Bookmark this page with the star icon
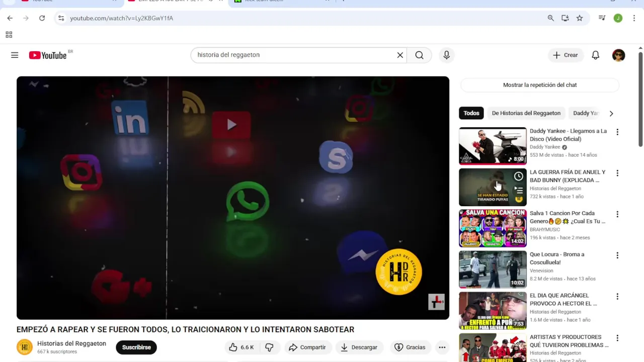644x362 pixels. click(x=580, y=18)
